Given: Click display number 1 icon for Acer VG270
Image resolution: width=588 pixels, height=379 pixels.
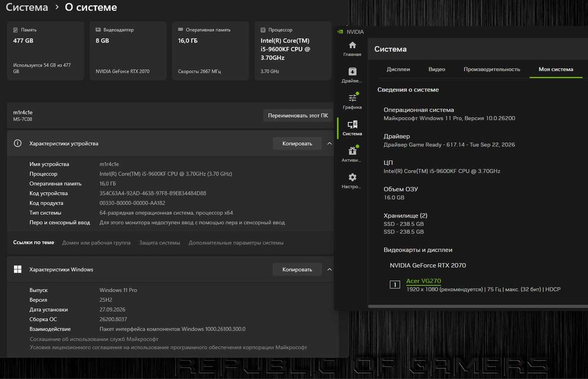Looking at the screenshot, I should tap(395, 284).
